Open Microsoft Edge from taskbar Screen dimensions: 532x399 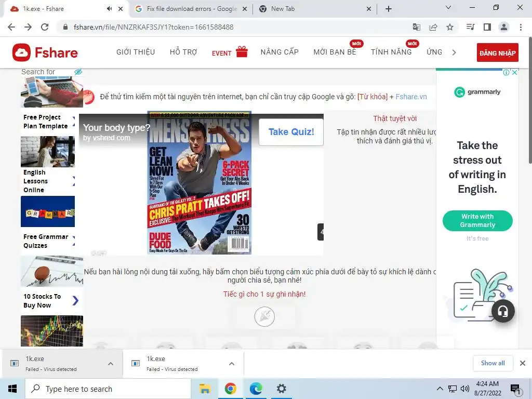[256, 389]
